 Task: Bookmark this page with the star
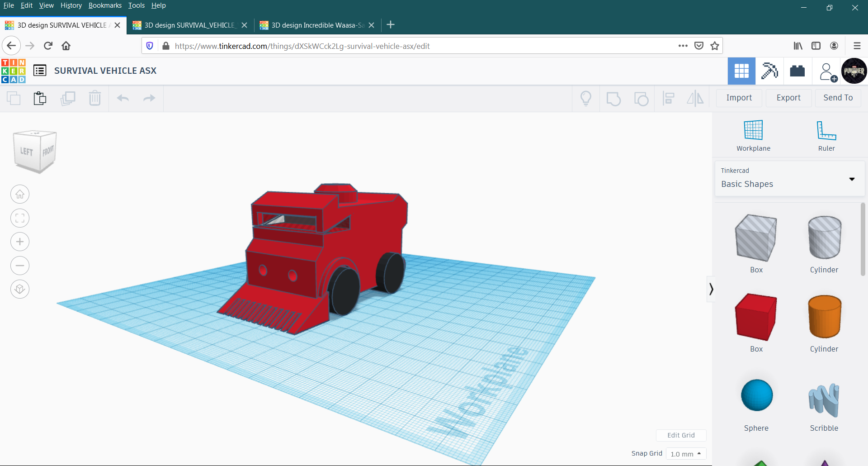(714, 45)
